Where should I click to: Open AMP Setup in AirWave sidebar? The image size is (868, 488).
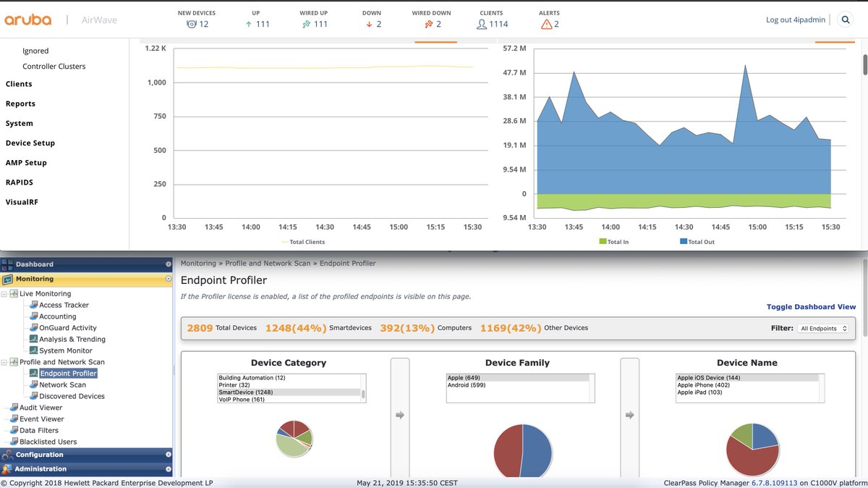26,163
